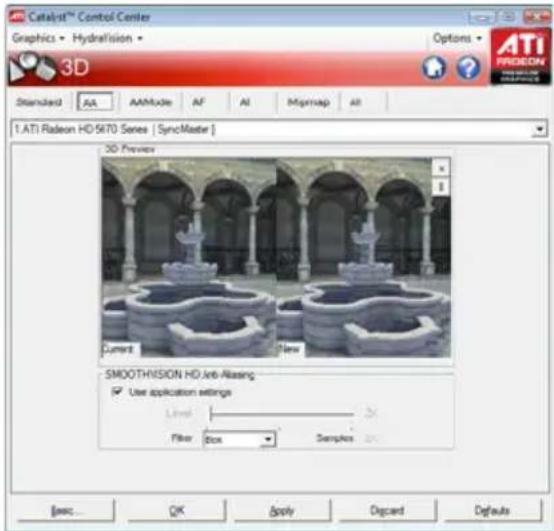The width and height of the screenshot is (554, 531).
Task: Close the Catalyst Control Center window
Action: [x=536, y=17]
